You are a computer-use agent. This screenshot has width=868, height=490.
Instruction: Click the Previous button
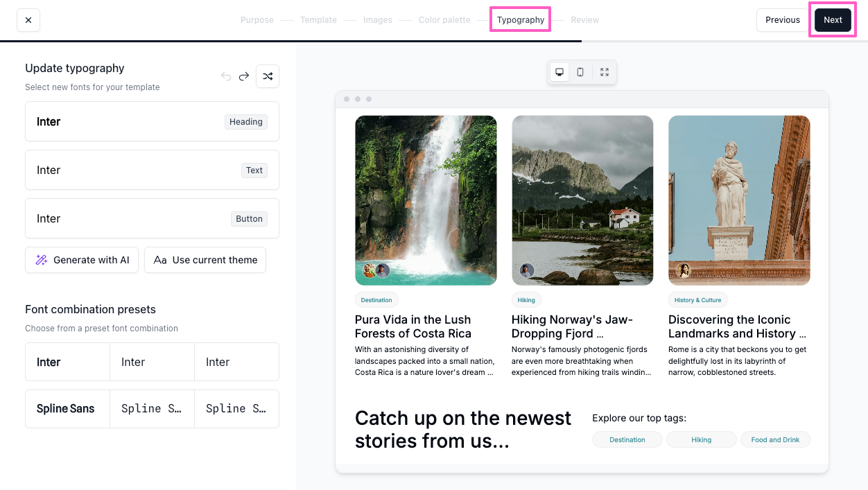pos(782,20)
